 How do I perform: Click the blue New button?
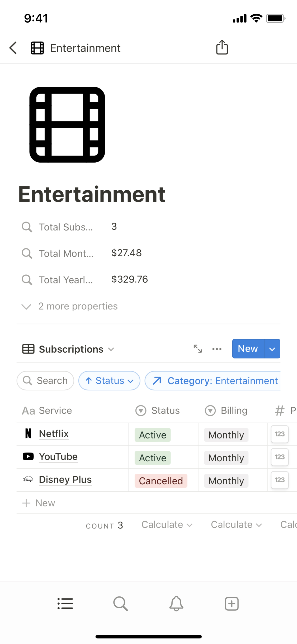248,349
